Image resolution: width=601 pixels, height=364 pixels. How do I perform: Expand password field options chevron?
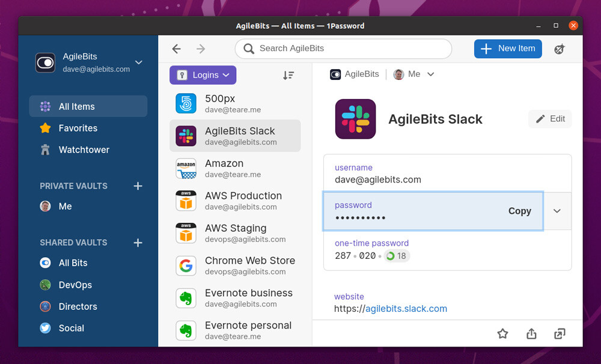(x=557, y=211)
